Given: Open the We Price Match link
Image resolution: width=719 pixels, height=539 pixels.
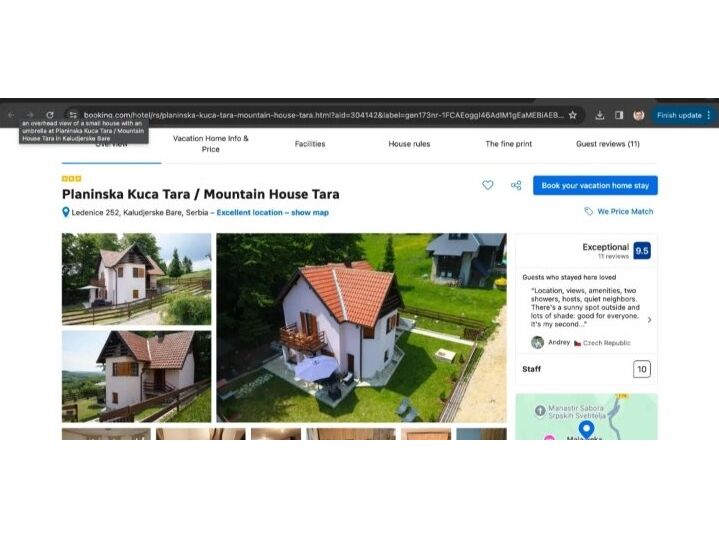Looking at the screenshot, I should point(624,212).
